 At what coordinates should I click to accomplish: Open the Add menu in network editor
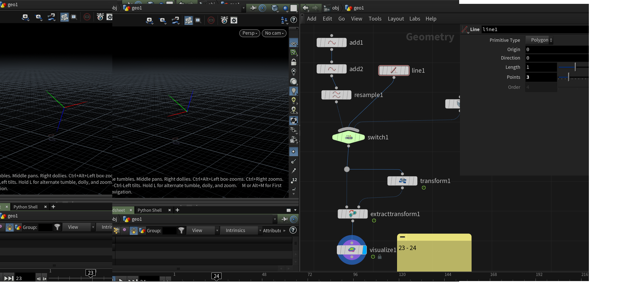pos(311,19)
